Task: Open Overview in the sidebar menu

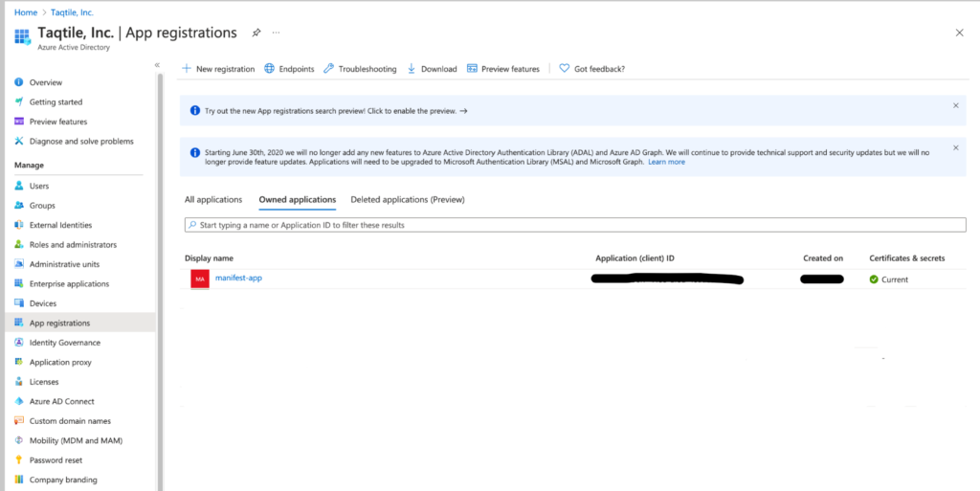Action: [46, 82]
